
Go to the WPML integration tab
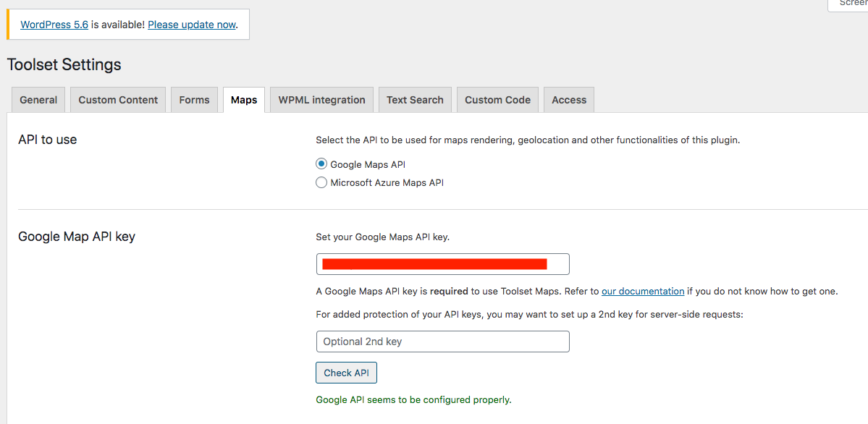[321, 100]
